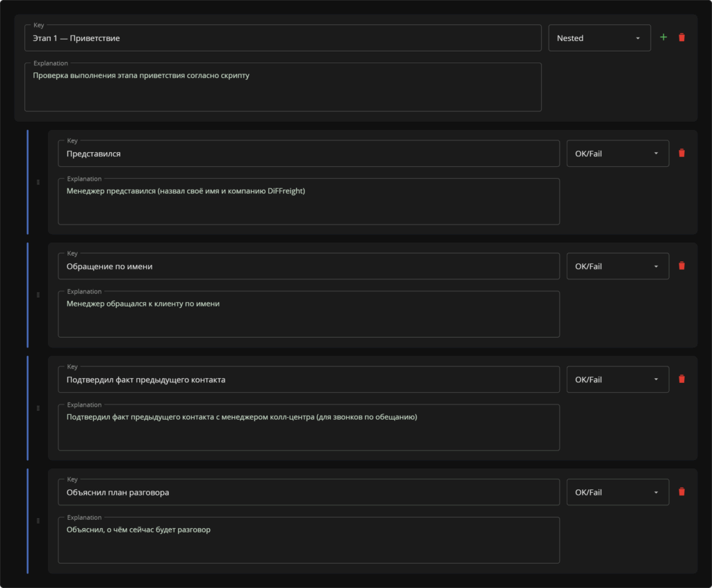Grab the drag handle beside "Представился"
Image resolution: width=712 pixels, height=588 pixels.
[x=38, y=182]
